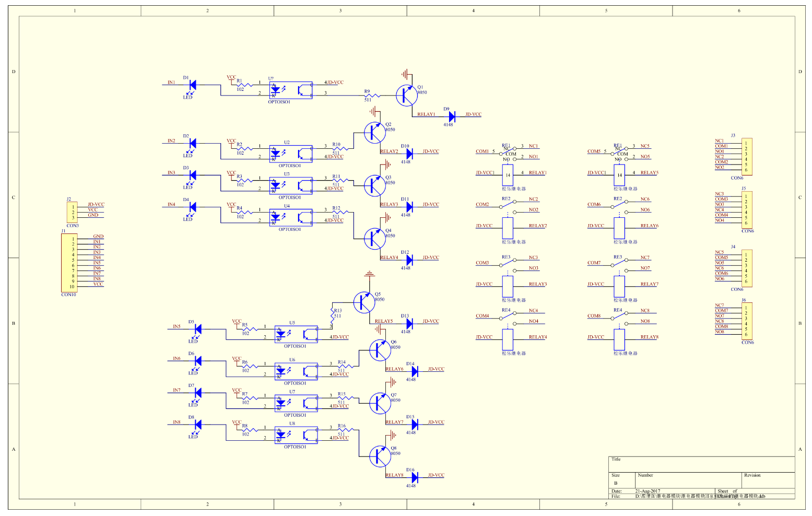Click the IN1 net label
812x516 pixels.
tap(171, 83)
